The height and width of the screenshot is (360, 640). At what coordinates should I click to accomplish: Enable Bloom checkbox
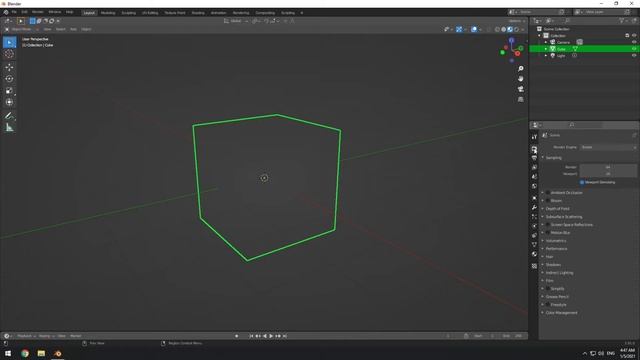[548, 200]
